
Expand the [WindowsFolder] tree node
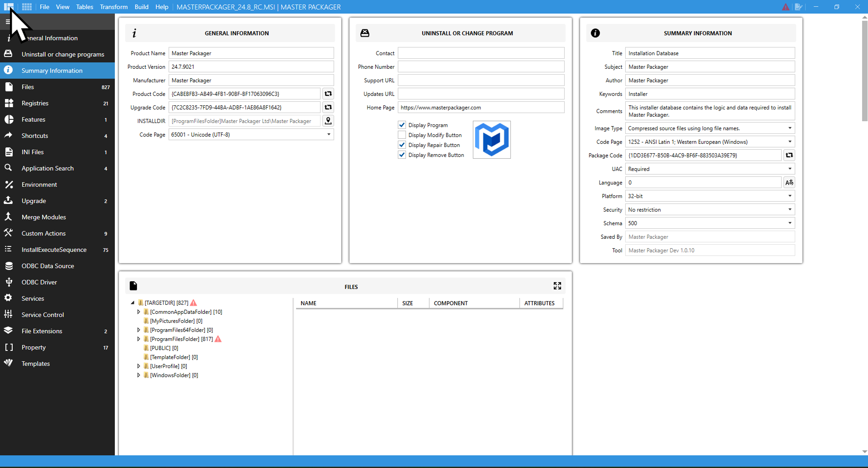(x=138, y=375)
